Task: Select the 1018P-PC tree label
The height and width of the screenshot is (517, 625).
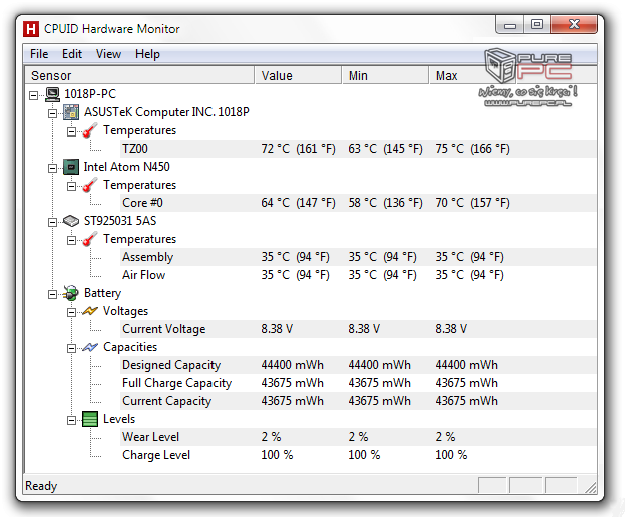Action: point(90,94)
